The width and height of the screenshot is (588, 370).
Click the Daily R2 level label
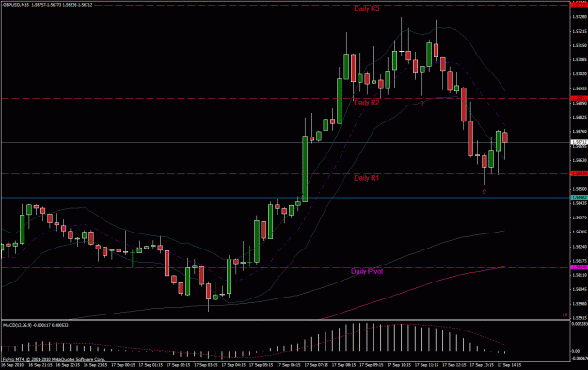pyautogui.click(x=366, y=103)
